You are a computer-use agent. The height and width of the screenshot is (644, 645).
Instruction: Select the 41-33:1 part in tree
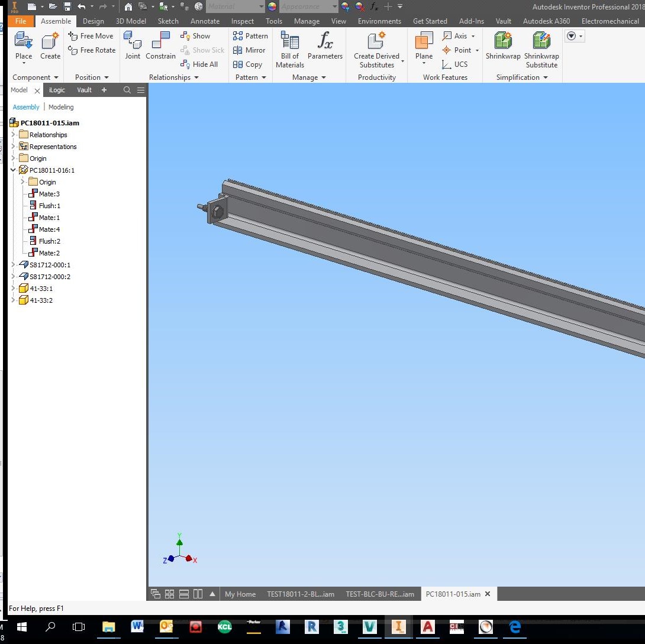(36, 288)
